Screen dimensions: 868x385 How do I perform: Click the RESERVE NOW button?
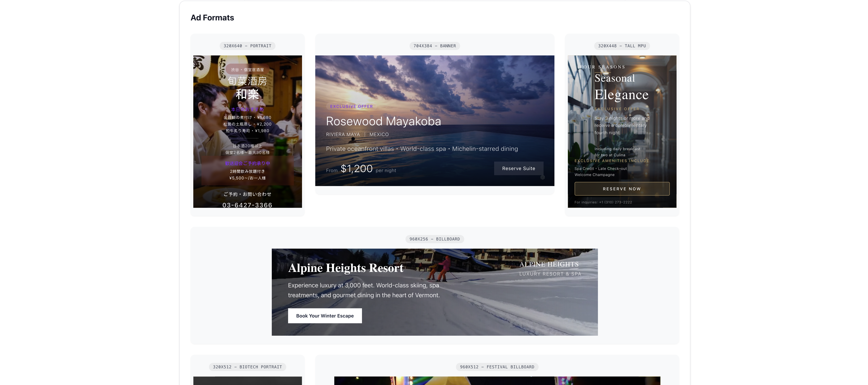pos(622,189)
